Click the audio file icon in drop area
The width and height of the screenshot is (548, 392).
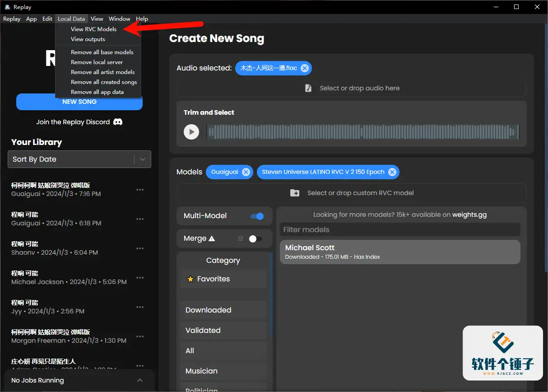(308, 88)
